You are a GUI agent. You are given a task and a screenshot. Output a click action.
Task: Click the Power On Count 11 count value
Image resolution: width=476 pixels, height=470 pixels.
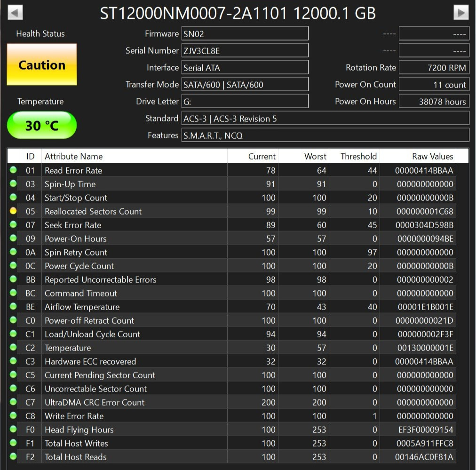[434, 84]
